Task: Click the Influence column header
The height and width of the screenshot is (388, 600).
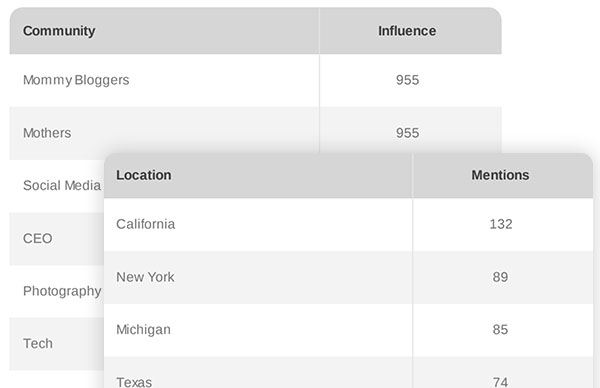Action: click(x=407, y=31)
